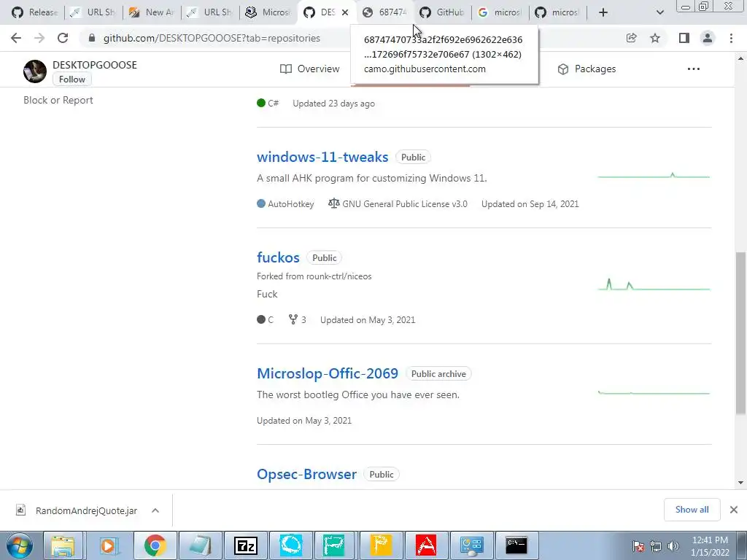The width and height of the screenshot is (747, 560).
Task: Click the red A application in taskbar
Action: pos(426,545)
